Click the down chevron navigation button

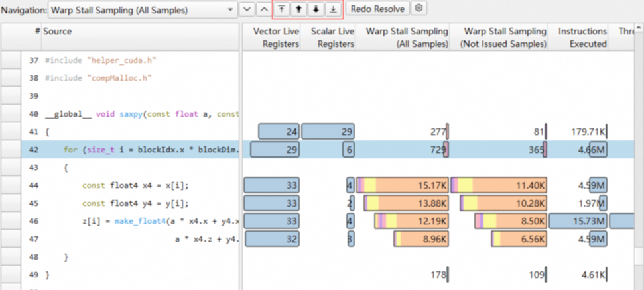coord(247,9)
